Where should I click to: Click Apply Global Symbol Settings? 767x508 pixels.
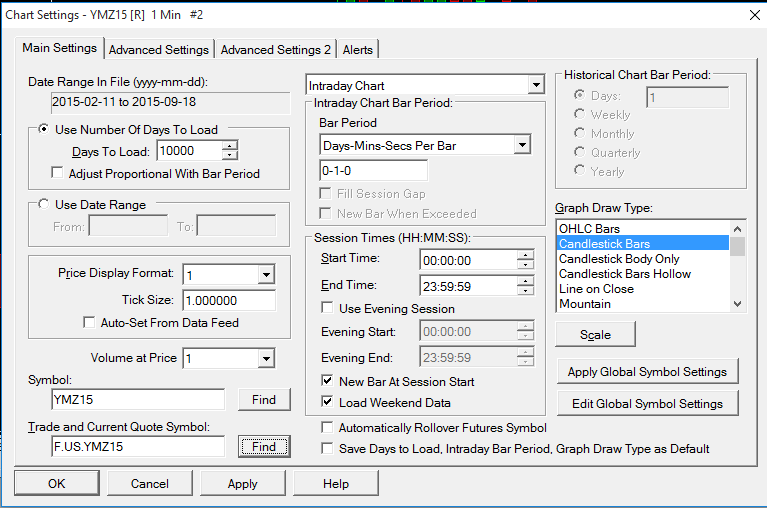tap(647, 372)
